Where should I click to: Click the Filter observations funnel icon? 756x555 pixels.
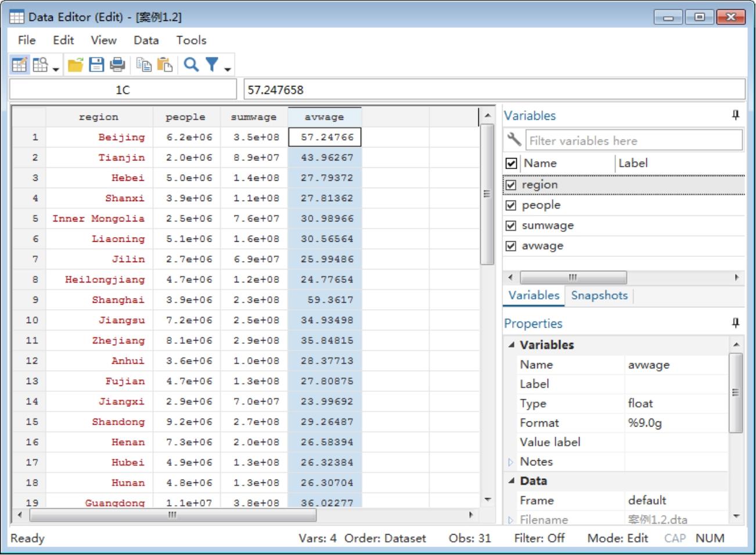click(x=212, y=65)
